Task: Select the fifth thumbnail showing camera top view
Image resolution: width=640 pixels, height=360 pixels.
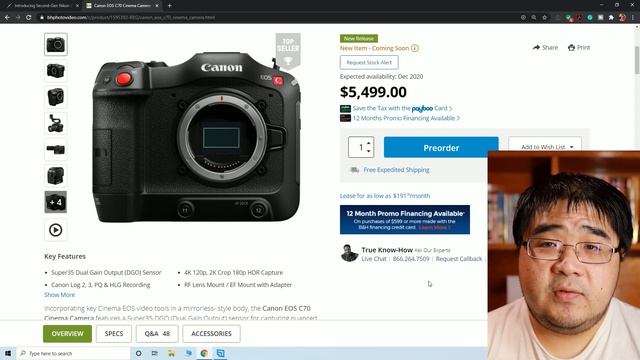Action: tap(56, 149)
